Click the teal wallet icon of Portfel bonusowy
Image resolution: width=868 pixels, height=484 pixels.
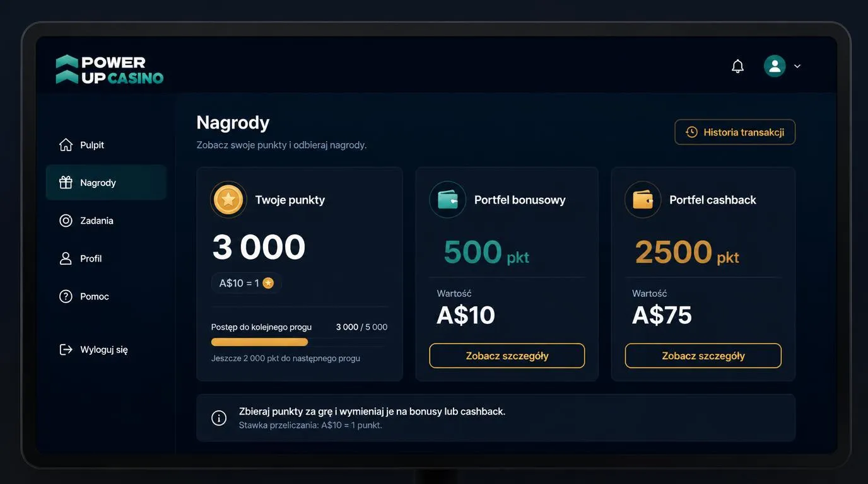[447, 200]
